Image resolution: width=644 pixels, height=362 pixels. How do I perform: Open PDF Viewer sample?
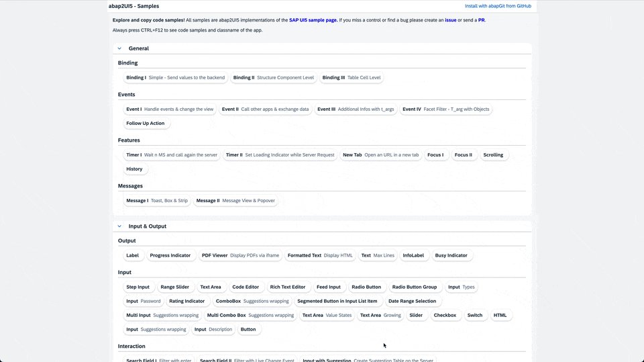pyautogui.click(x=240, y=255)
